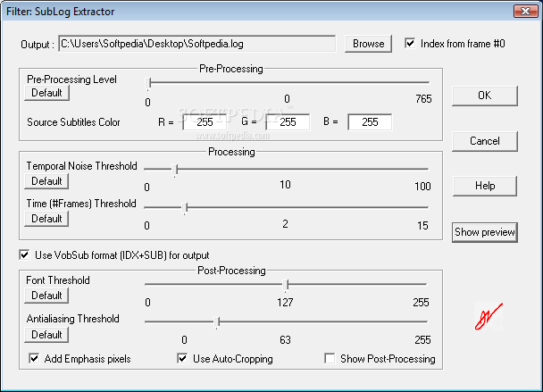The image size is (543, 392).
Task: Click the Browse button for output file
Action: [368, 44]
